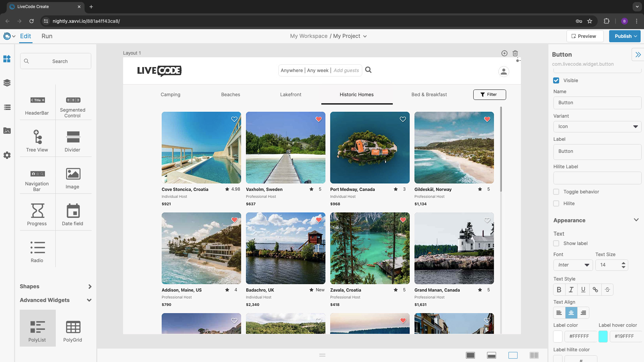The image size is (644, 362).
Task: Toggle italic text style
Action: (x=571, y=290)
